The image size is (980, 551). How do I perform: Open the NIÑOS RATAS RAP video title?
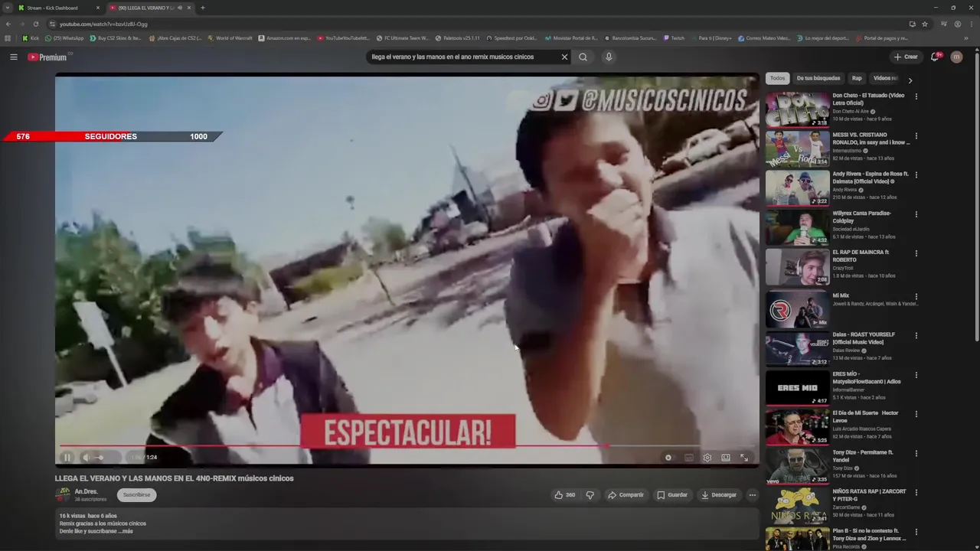point(869,494)
